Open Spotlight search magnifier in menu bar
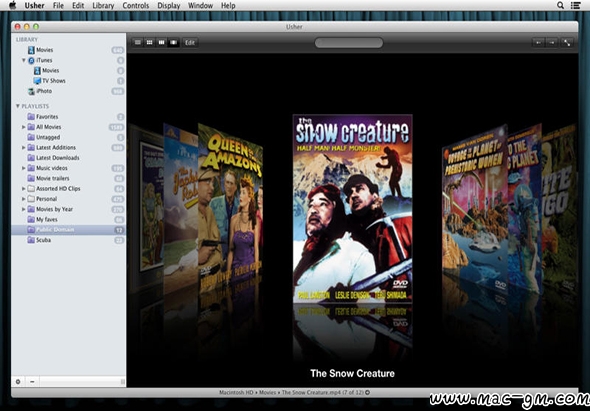The width and height of the screenshot is (590, 411). coord(560,5)
